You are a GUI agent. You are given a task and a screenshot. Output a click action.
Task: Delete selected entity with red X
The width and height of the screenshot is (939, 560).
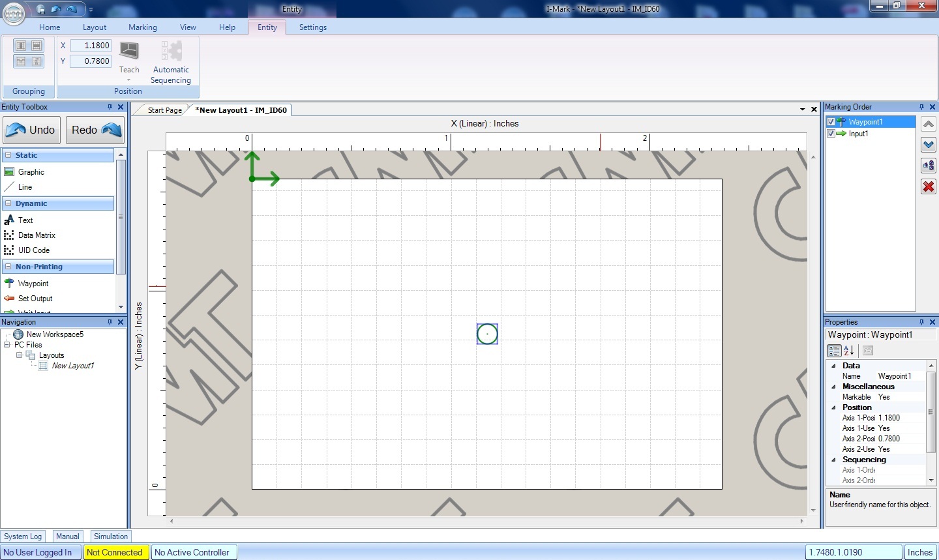point(929,187)
